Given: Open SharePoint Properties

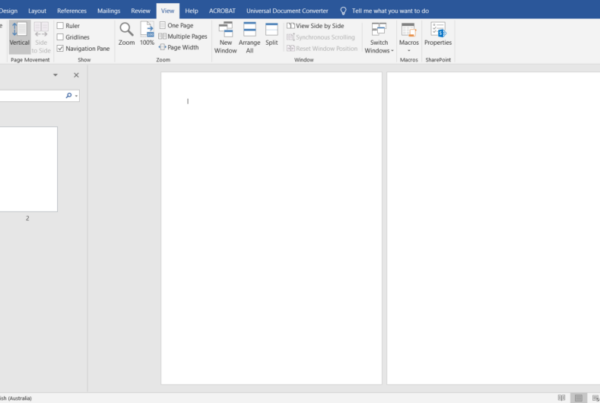Looking at the screenshot, I should [438, 34].
